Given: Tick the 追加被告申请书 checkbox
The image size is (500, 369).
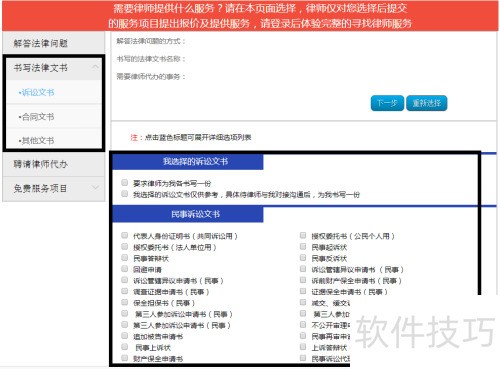Looking at the screenshot, I should (125, 336).
